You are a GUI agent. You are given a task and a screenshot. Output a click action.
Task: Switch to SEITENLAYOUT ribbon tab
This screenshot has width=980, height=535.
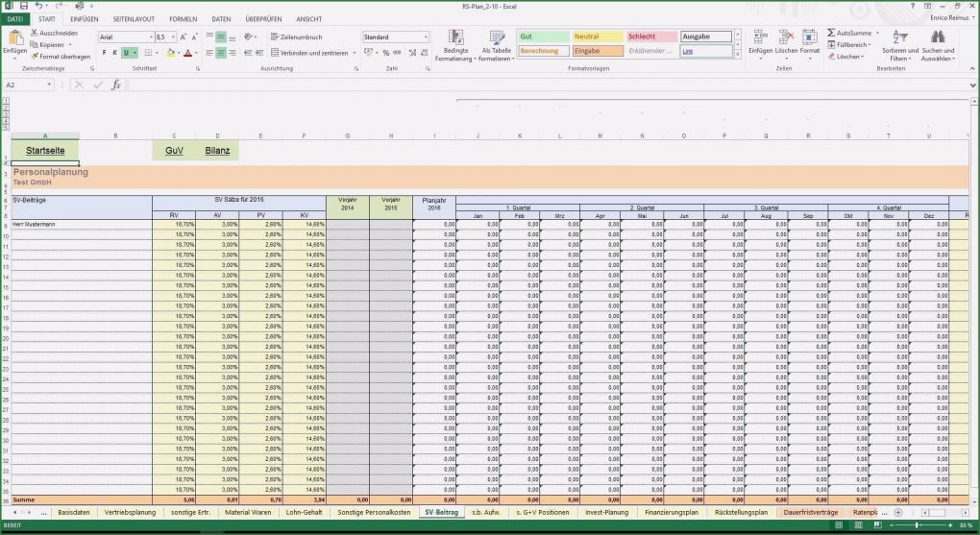coord(134,19)
